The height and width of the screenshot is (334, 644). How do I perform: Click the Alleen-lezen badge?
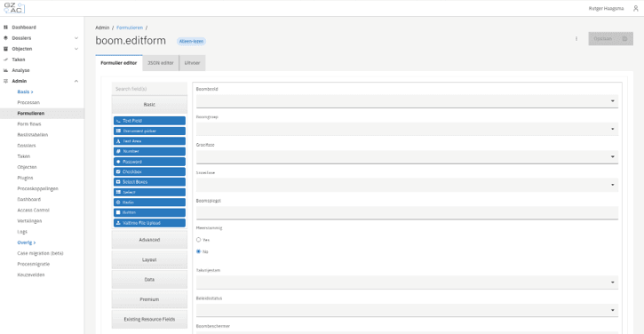[191, 41]
